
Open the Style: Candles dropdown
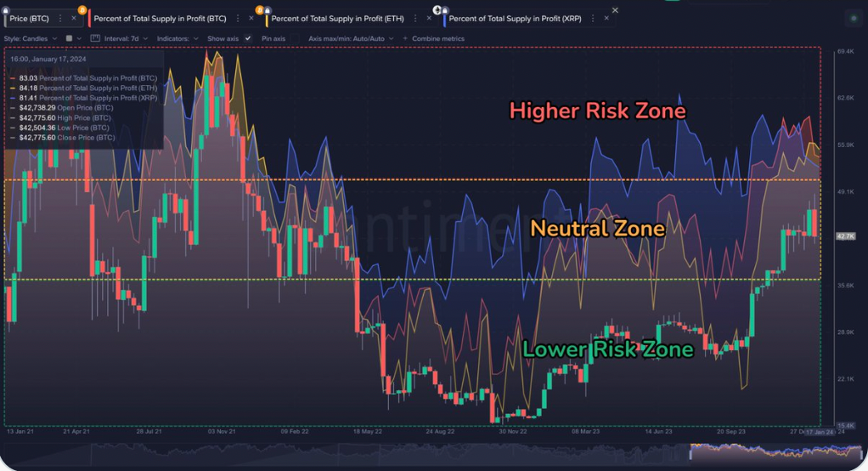pyautogui.click(x=31, y=39)
